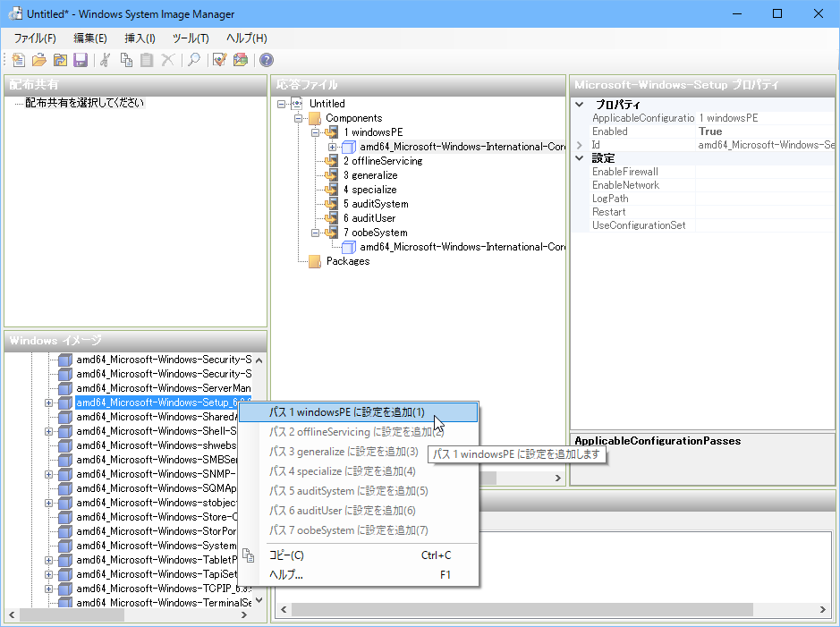Collapse the 設定 section chevron

pyautogui.click(x=580, y=158)
